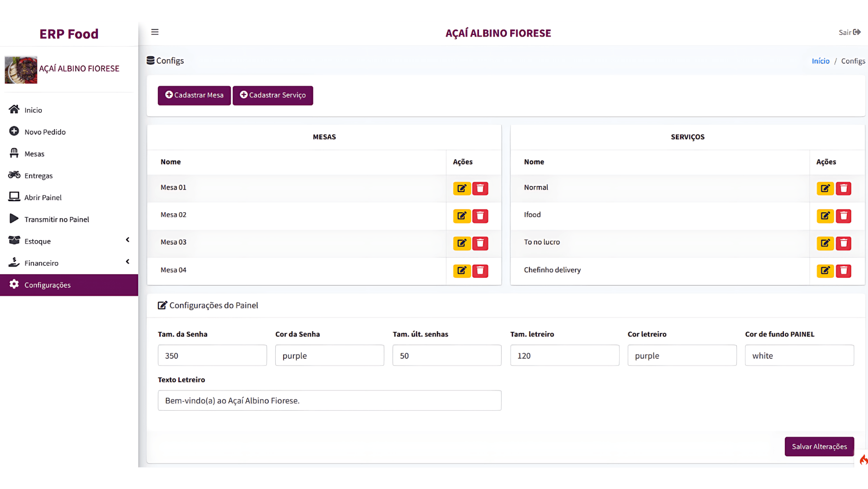868x489 pixels.
Task: Click the Cor da Senha field
Action: pyautogui.click(x=329, y=356)
